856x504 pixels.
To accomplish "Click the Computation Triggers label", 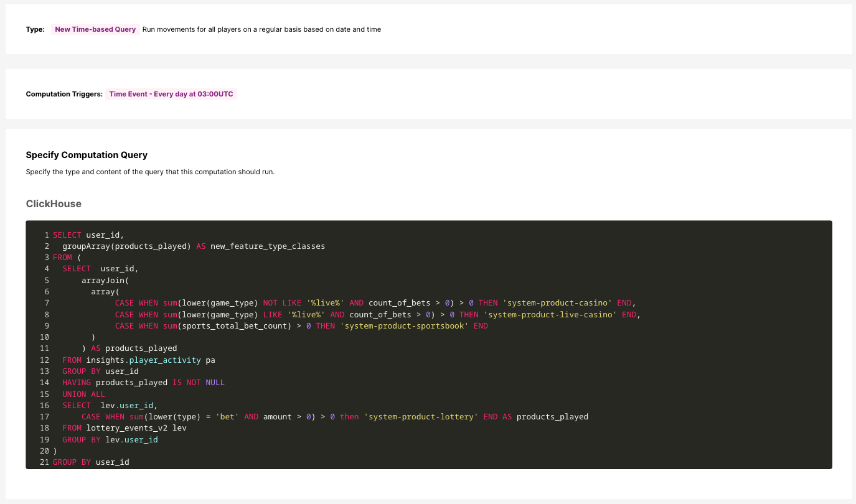I will click(64, 94).
